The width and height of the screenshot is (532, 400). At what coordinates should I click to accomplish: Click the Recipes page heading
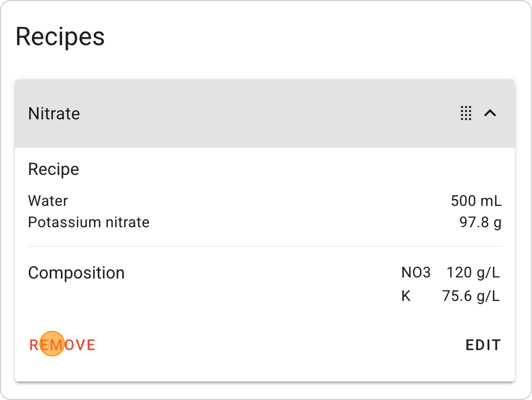[60, 37]
